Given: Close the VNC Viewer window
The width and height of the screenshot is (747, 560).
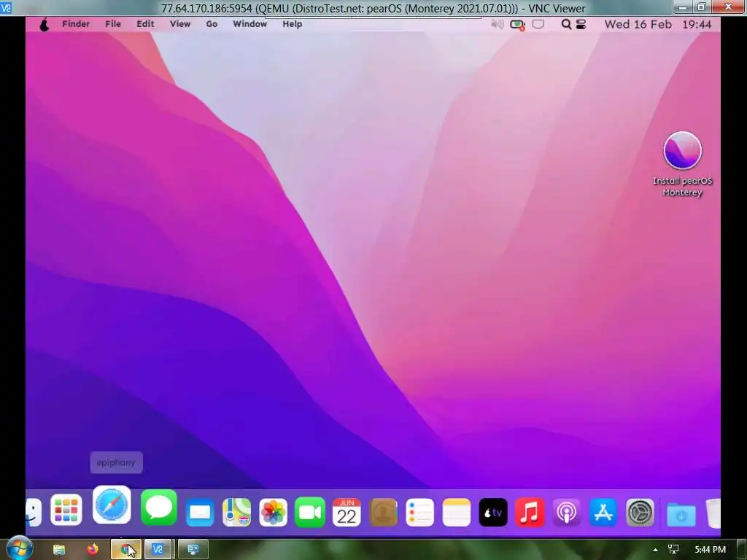Looking at the screenshot, I should (729, 7).
